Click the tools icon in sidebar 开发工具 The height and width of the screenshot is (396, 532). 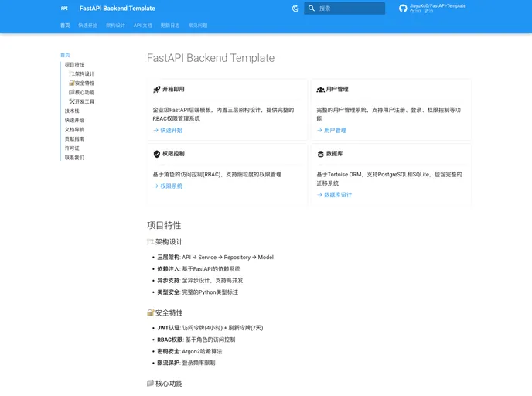click(72, 101)
